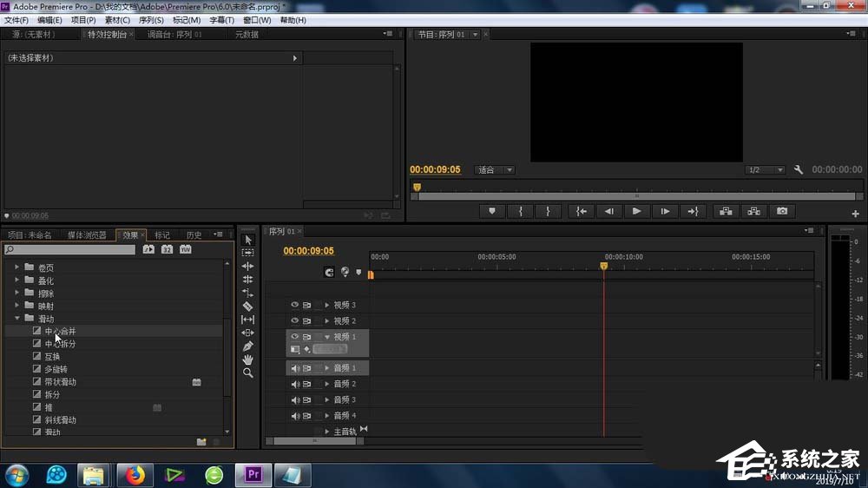Click the effects panel search field

[71, 250]
